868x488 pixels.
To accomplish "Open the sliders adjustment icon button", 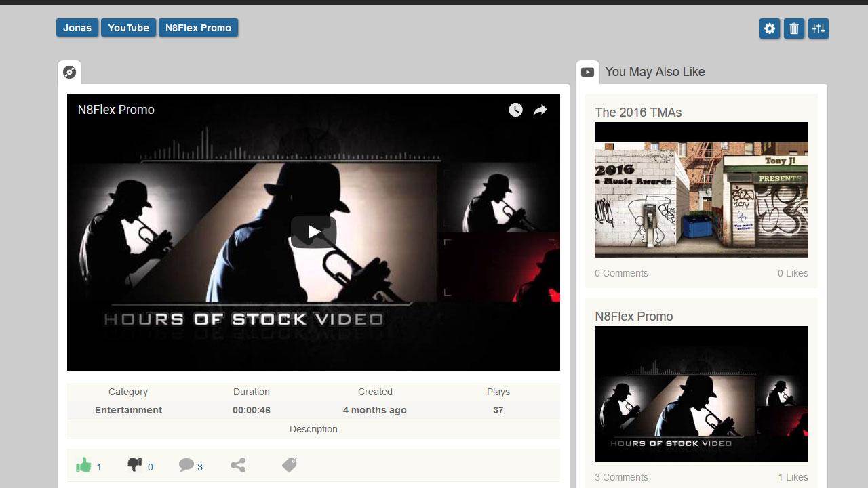I will point(818,28).
